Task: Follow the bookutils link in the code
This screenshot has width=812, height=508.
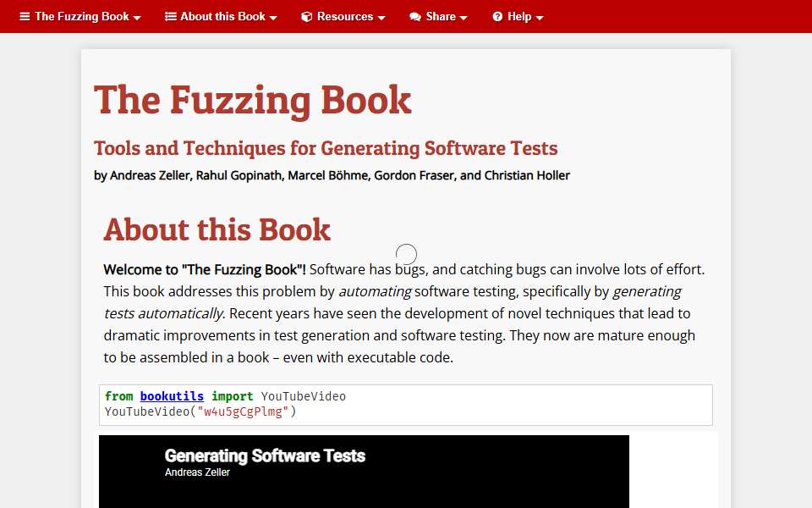Action: tap(172, 396)
